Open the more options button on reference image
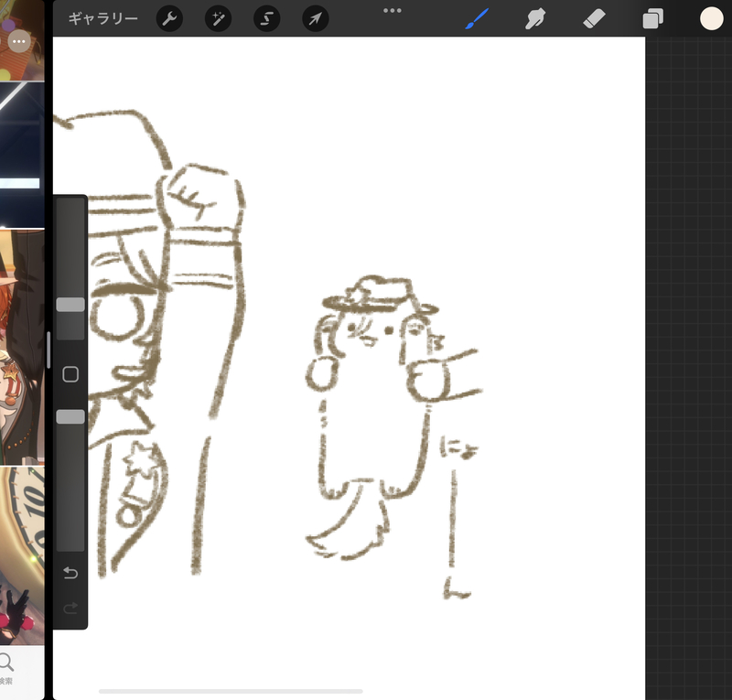Image resolution: width=732 pixels, height=700 pixels. click(19, 41)
